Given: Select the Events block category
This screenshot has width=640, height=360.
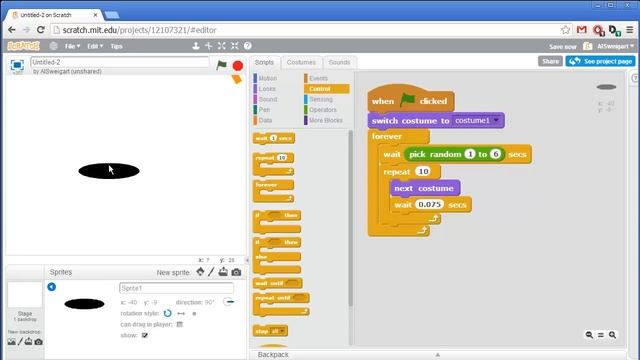Looking at the screenshot, I should pos(318,78).
